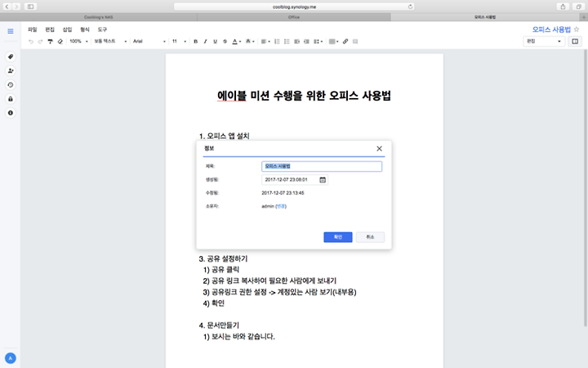Click the modified date 2017-12-07 23:13:45
588x368 pixels.
click(x=283, y=193)
